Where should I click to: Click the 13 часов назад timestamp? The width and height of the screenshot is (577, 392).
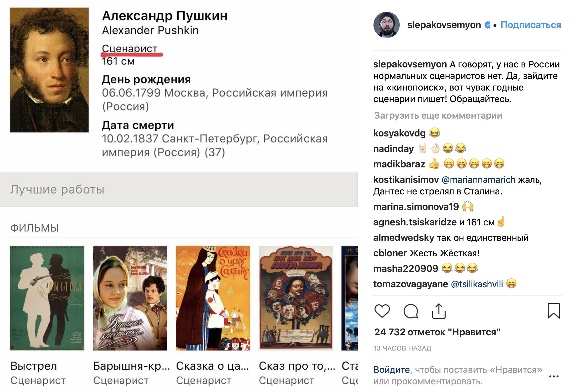pyautogui.click(x=402, y=348)
